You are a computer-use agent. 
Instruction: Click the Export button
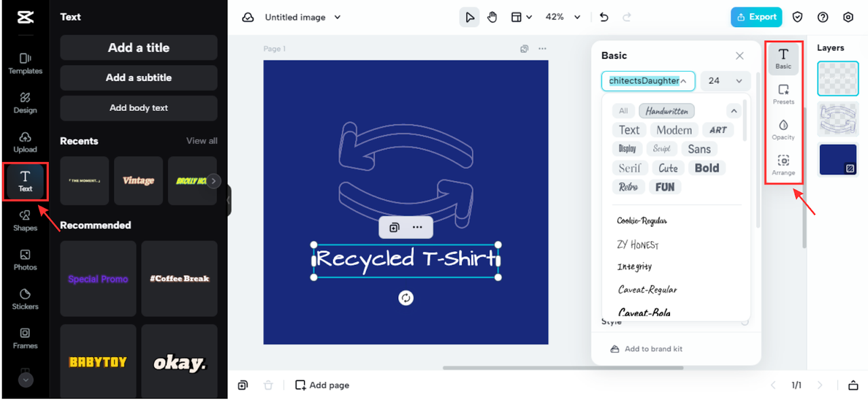(x=756, y=17)
